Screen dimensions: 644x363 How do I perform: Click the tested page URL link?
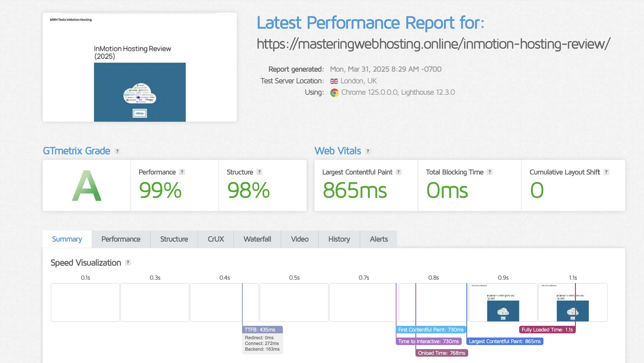click(x=433, y=44)
